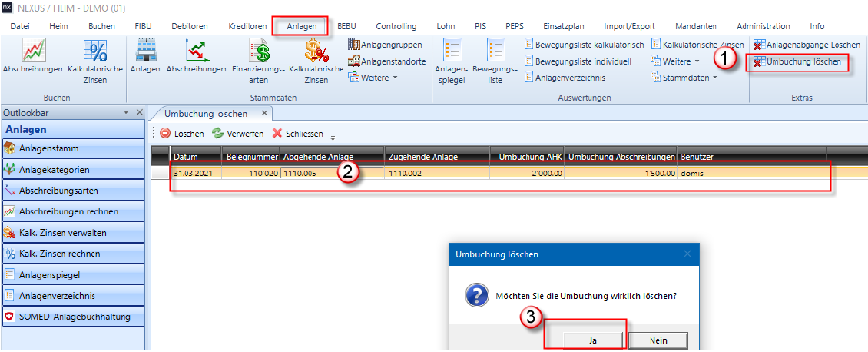Image resolution: width=868 pixels, height=352 pixels.
Task: Click the Abgehende Anlage field 1110.005
Action: pos(332,173)
